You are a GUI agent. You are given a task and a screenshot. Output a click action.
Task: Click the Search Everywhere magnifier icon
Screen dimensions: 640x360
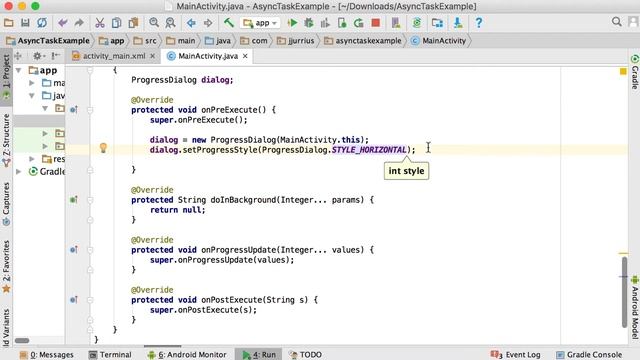[x=617, y=22]
